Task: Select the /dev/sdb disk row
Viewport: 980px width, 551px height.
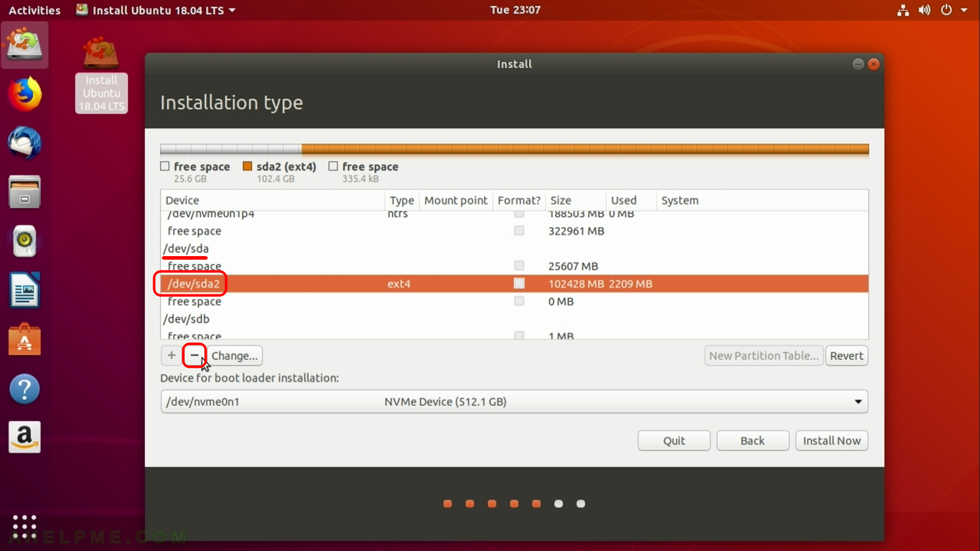Action: point(514,319)
